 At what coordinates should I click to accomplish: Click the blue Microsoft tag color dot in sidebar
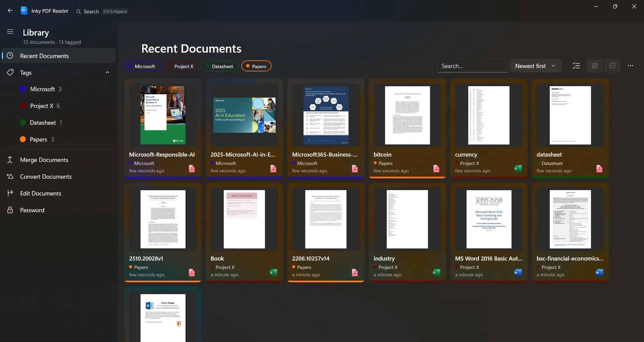tap(23, 89)
